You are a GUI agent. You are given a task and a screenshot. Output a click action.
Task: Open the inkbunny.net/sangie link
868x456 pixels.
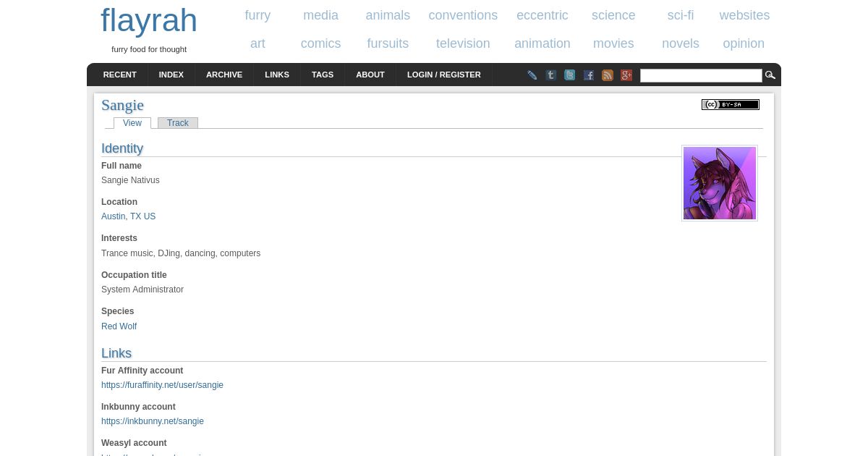coord(153,421)
